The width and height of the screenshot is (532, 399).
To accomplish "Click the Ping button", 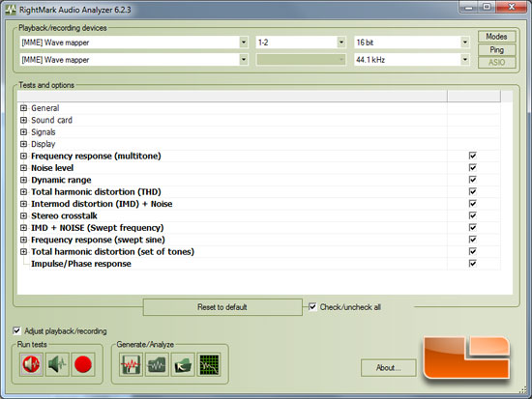I will click(497, 50).
